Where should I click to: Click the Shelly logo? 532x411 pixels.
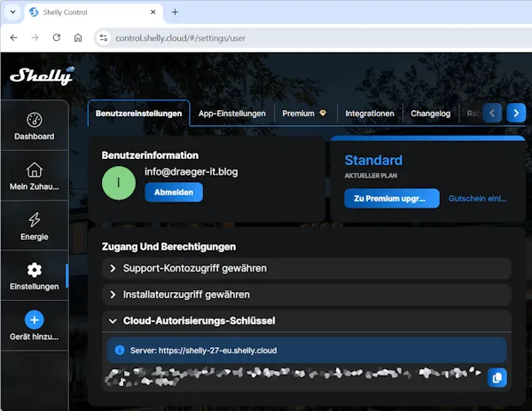(41, 76)
